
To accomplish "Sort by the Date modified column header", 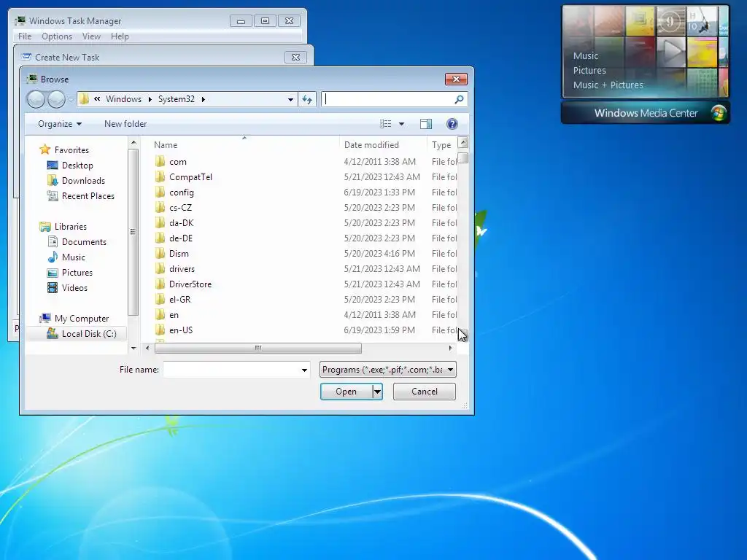I will tap(371, 145).
